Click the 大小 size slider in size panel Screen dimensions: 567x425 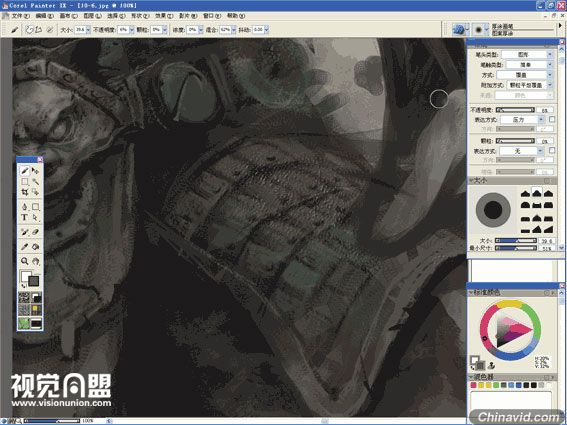[516, 241]
